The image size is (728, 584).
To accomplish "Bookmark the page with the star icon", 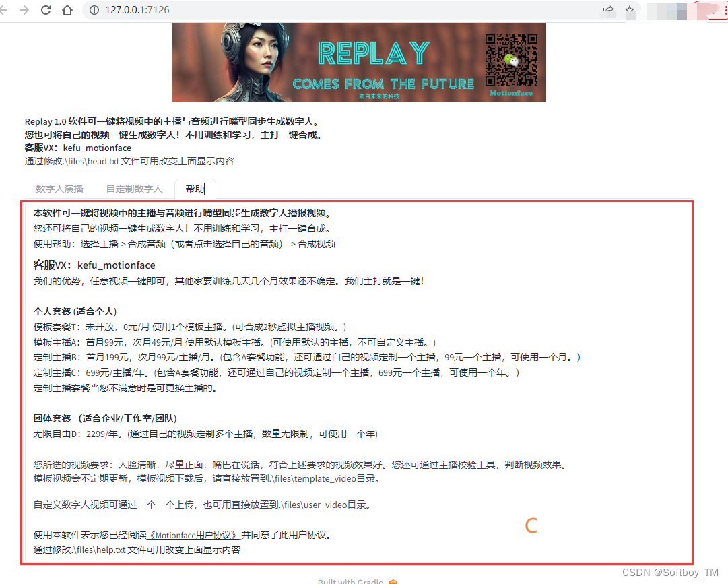I will click(630, 9).
